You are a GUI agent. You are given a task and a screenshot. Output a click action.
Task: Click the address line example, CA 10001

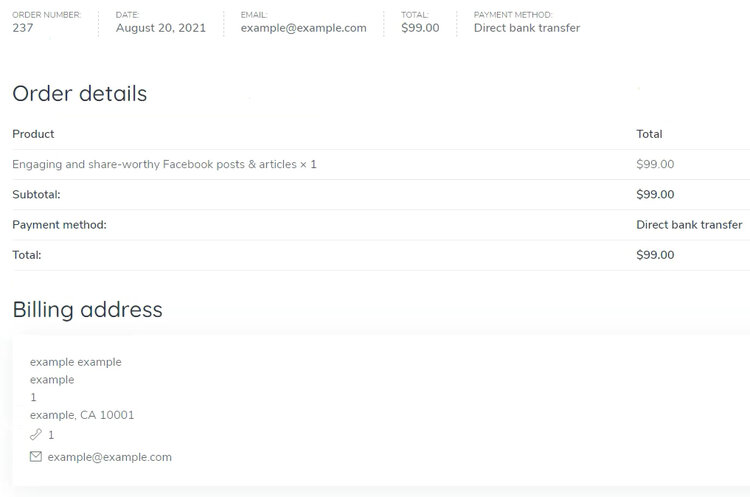[82, 415]
